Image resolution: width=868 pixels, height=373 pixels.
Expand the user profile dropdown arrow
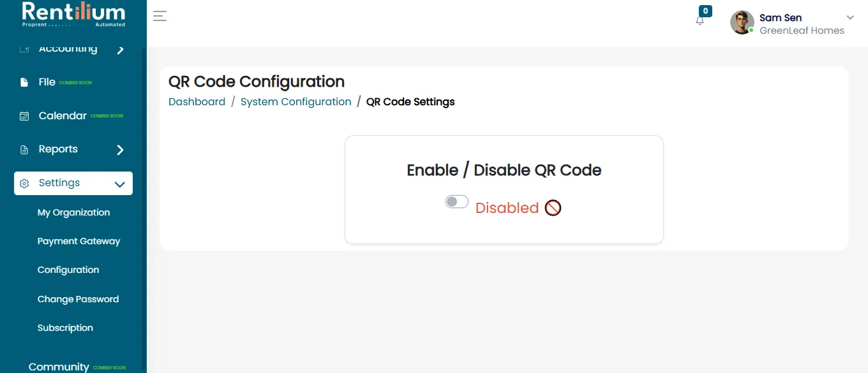pos(850,17)
